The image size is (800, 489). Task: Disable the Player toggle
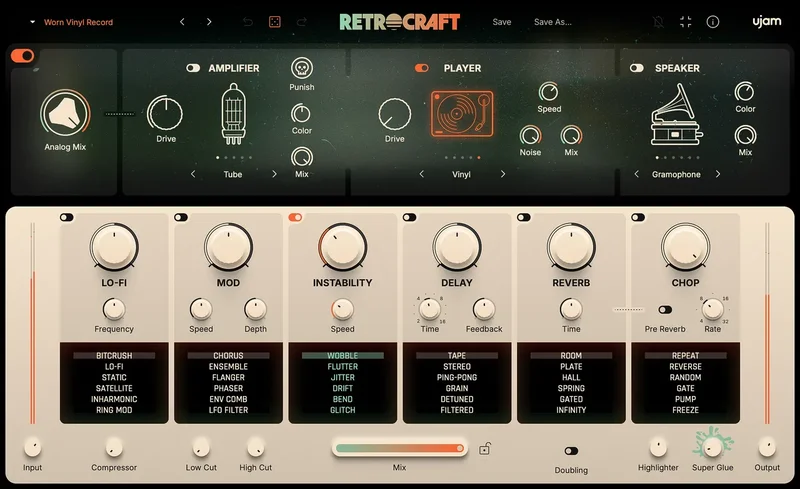(x=421, y=68)
